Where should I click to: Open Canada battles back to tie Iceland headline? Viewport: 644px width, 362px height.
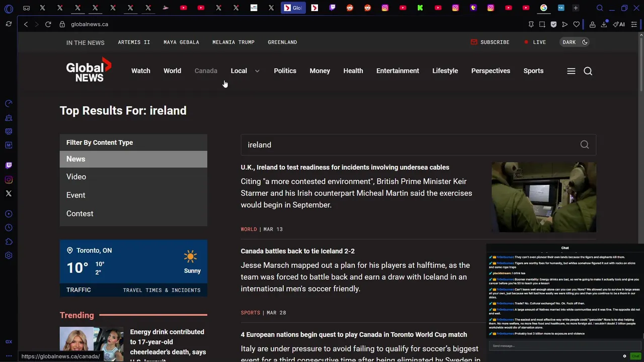298,251
